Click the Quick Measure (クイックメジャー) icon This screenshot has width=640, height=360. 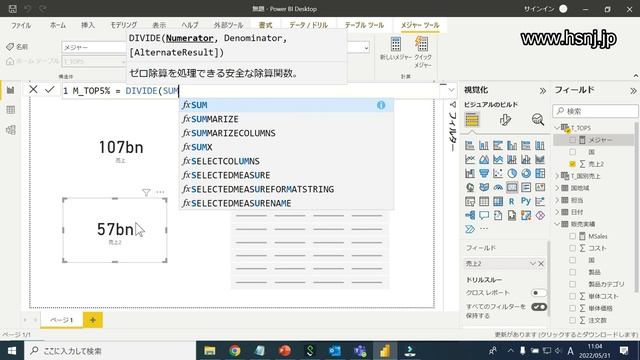422,44
